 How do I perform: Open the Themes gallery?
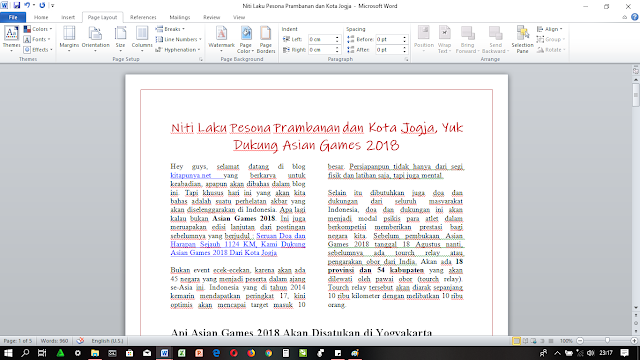pyautogui.click(x=11, y=39)
